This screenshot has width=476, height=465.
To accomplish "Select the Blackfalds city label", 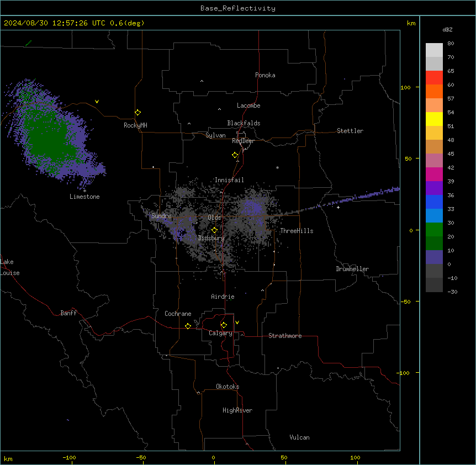I will pyautogui.click(x=244, y=123).
